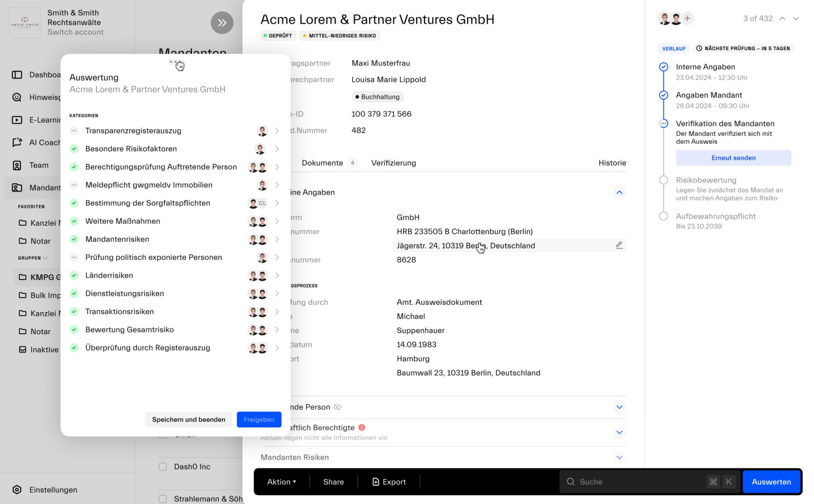
Task: Open Einstellungen gear icon
Action: (17, 490)
